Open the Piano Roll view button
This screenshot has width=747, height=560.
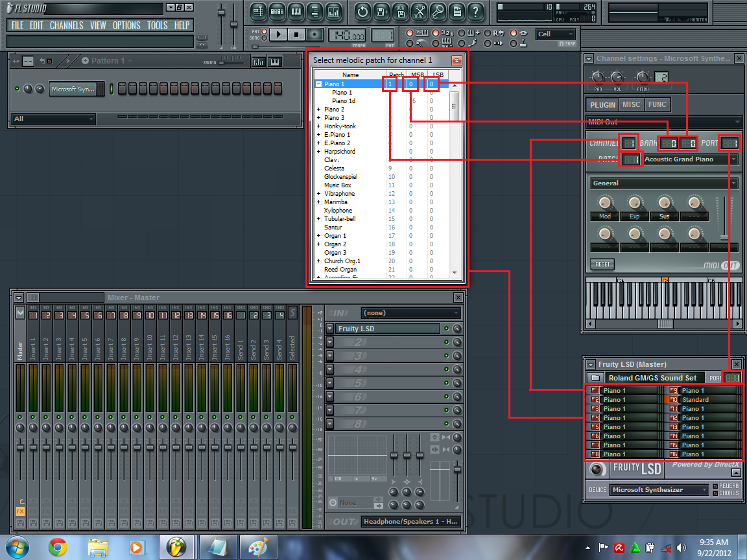coord(296,12)
